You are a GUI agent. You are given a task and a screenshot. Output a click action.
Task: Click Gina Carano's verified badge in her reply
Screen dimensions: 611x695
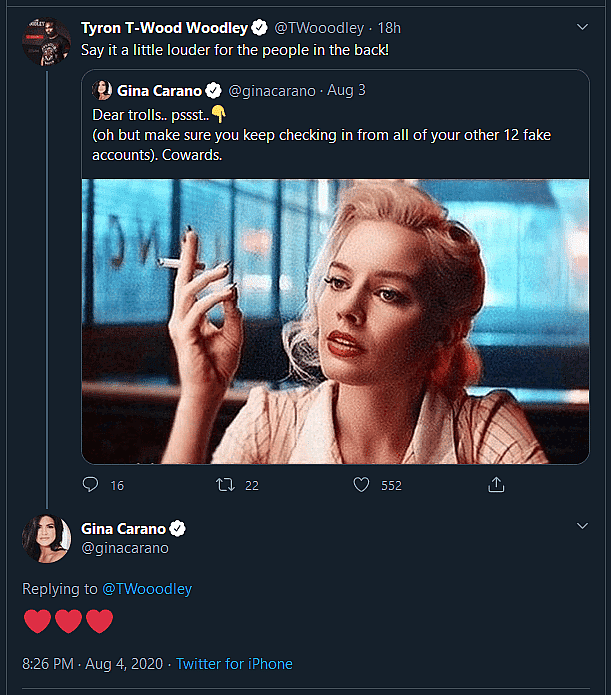tap(177, 528)
